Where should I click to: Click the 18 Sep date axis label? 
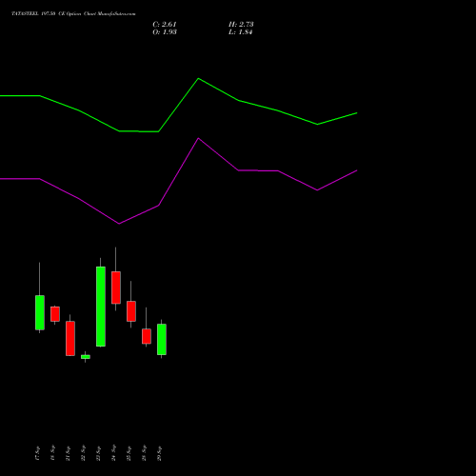pyautogui.click(x=52, y=453)
